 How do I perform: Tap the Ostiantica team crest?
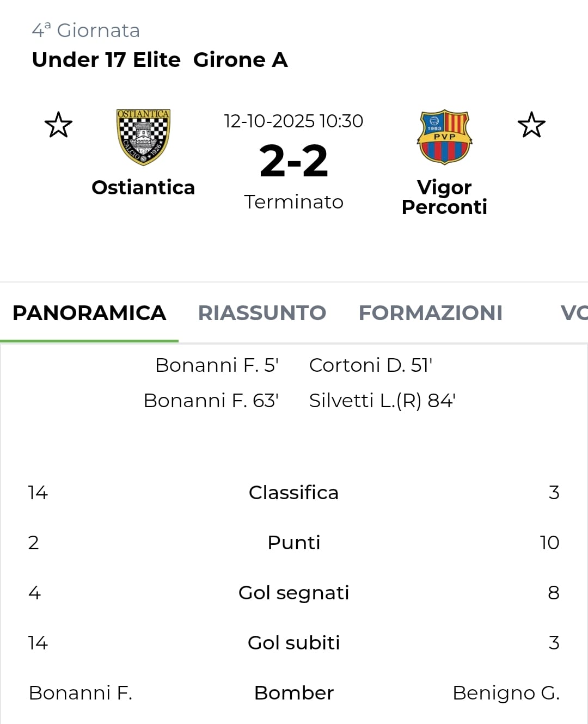[x=143, y=137]
